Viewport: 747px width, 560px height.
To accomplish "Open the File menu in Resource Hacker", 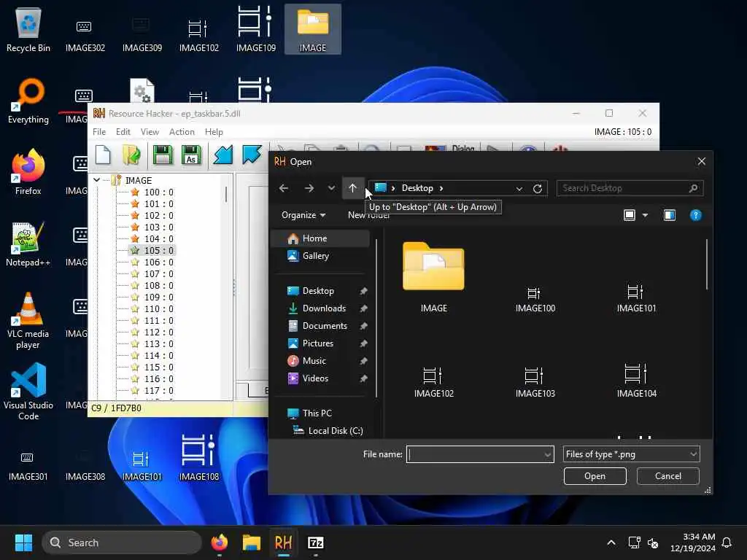I will [x=99, y=132].
